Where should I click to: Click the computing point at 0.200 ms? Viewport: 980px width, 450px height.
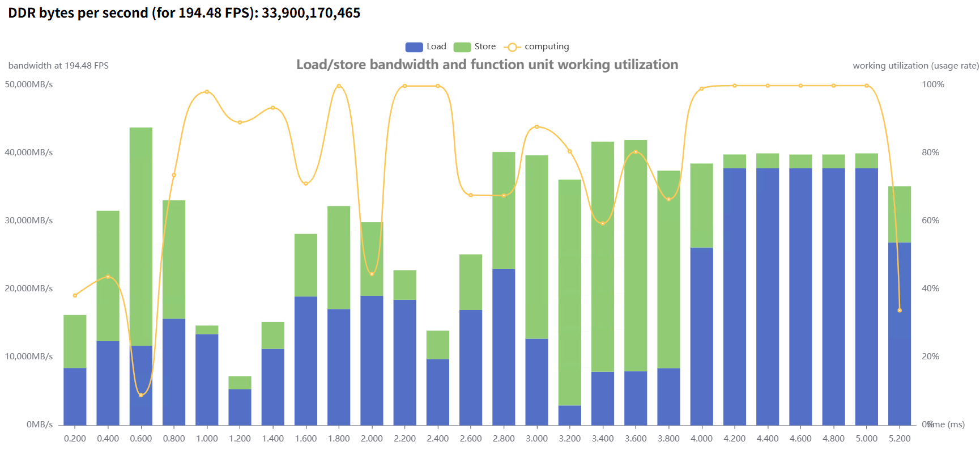click(75, 295)
